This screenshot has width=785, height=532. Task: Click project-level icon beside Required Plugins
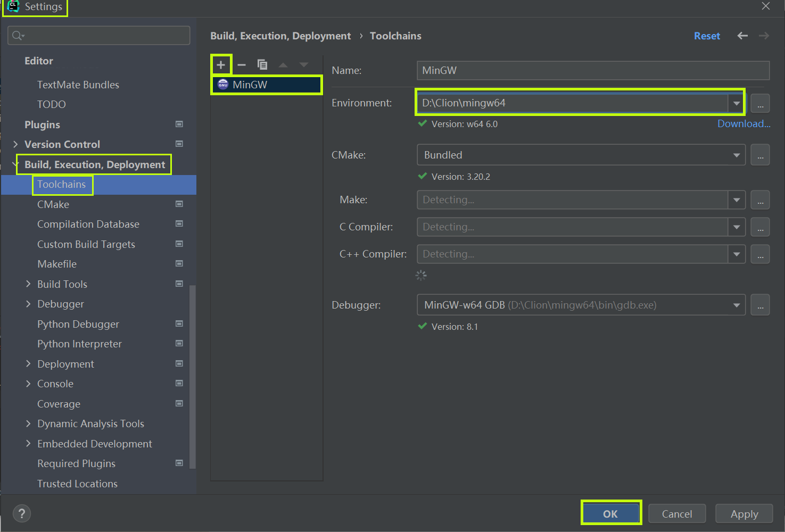pyautogui.click(x=179, y=463)
